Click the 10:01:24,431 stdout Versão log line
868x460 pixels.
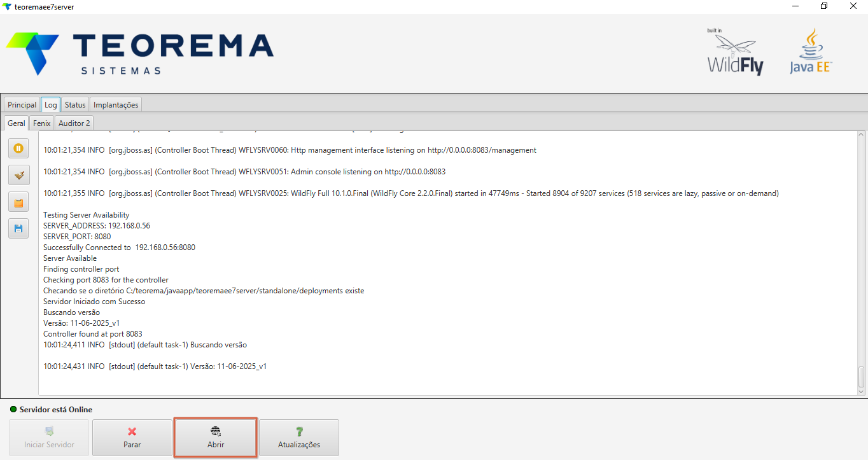[155, 366]
